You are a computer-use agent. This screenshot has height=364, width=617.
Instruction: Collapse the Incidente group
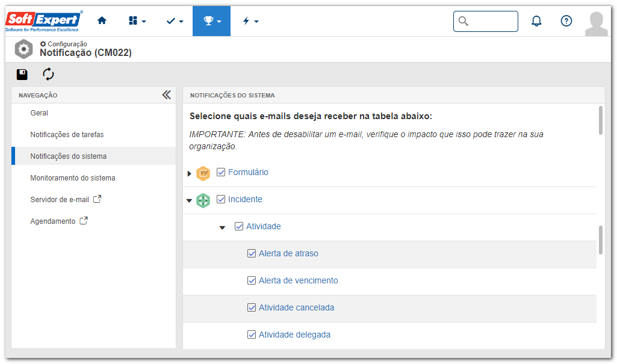(189, 200)
